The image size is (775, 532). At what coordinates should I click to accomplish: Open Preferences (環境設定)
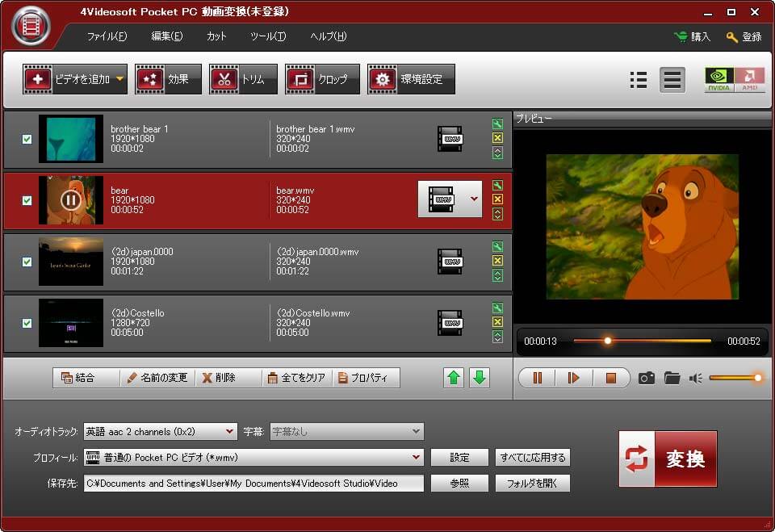411,79
